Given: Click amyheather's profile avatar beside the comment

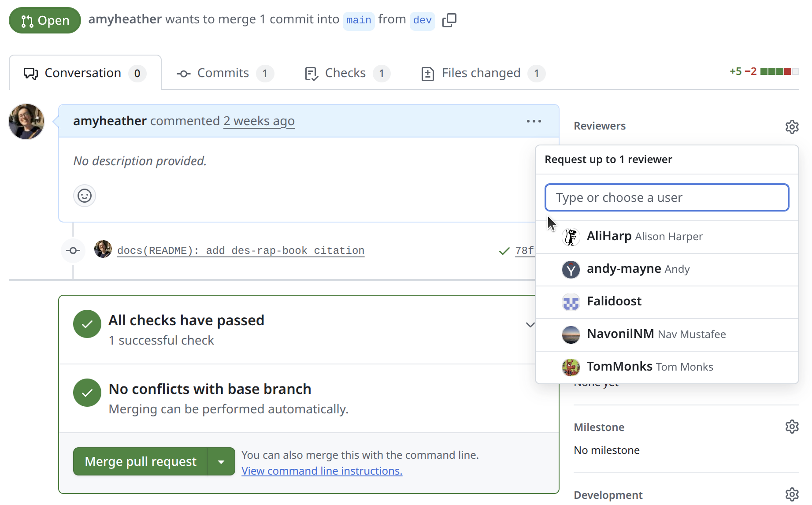Looking at the screenshot, I should (26, 122).
